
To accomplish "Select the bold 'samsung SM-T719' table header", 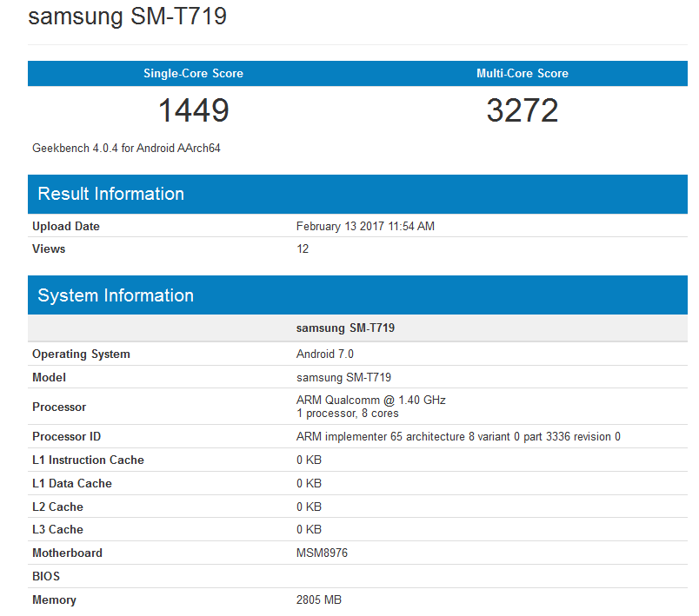I will 345,328.
